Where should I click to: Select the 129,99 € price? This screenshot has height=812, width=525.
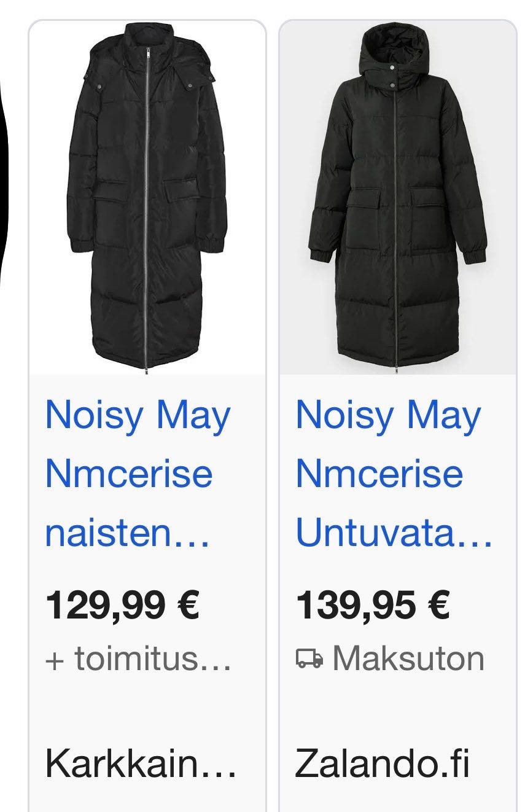(123, 604)
